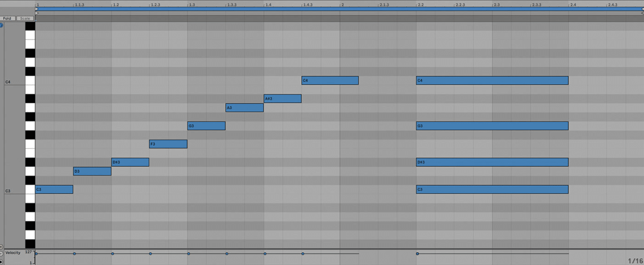Click velocity marker for the short G3 note
Viewport: 644px width, 265px height.
point(189,254)
